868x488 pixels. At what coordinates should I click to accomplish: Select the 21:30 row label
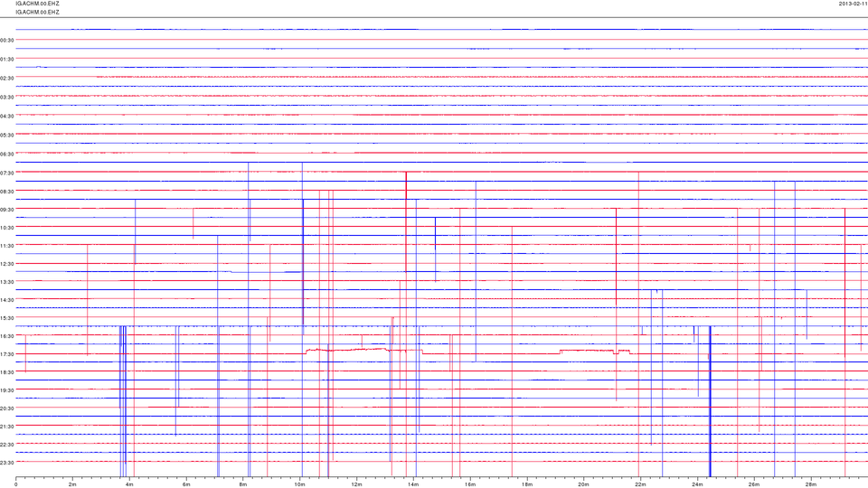[x=6, y=427]
